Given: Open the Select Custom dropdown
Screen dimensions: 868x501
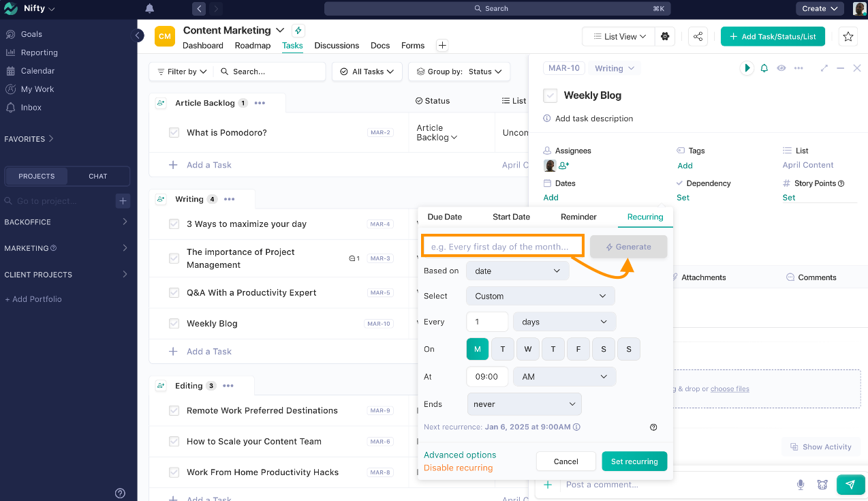Looking at the screenshot, I should tap(540, 296).
